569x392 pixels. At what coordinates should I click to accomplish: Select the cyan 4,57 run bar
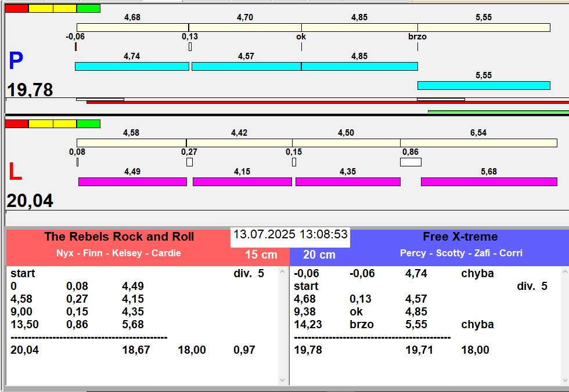[246, 66]
